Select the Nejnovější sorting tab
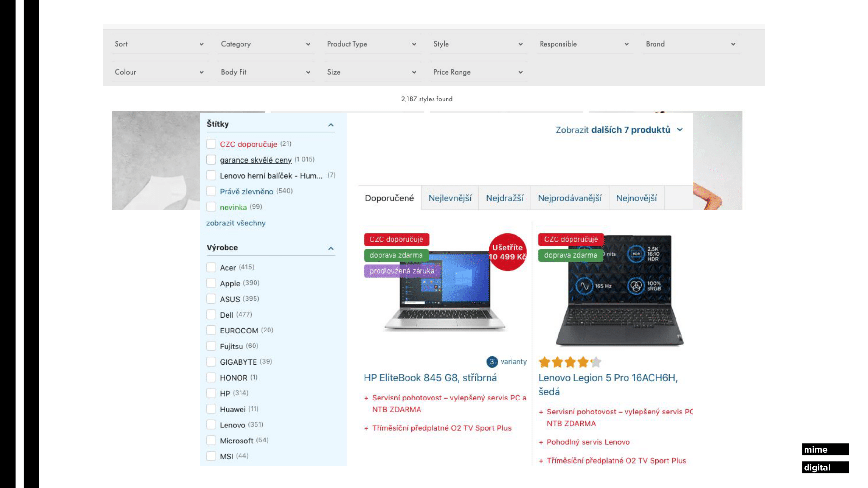 637,198
